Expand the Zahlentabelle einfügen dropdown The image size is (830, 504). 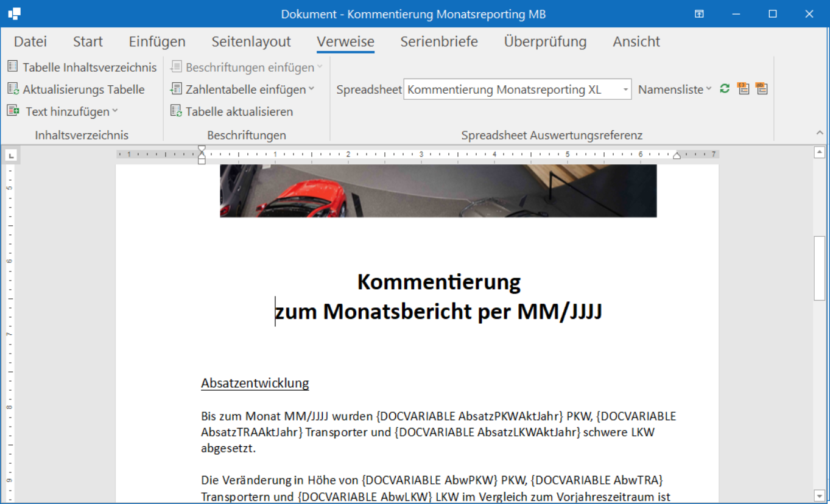coord(312,89)
